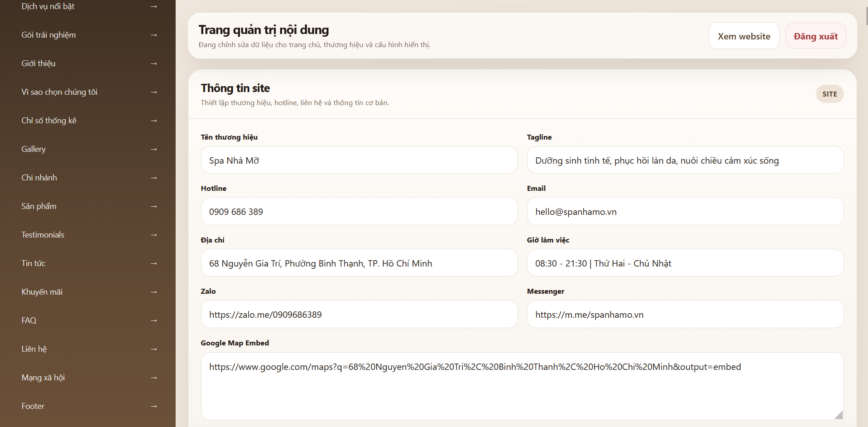Select Chỉ số thống kê in sidebar
Screen dimensions: 868x427
coord(49,121)
